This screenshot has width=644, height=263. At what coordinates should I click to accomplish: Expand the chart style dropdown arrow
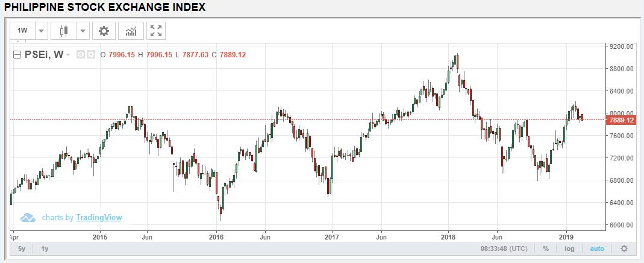83,31
